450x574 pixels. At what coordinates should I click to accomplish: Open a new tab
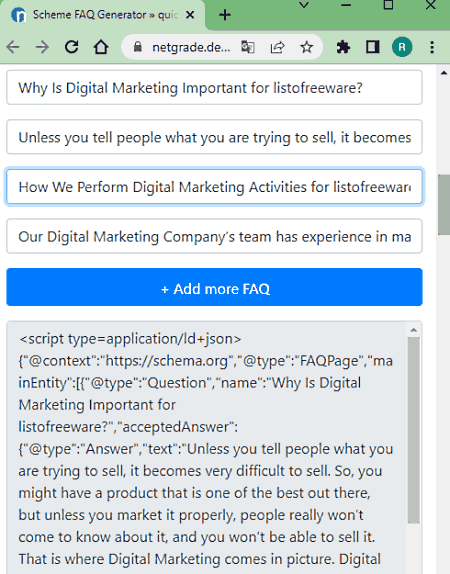pyautogui.click(x=225, y=15)
